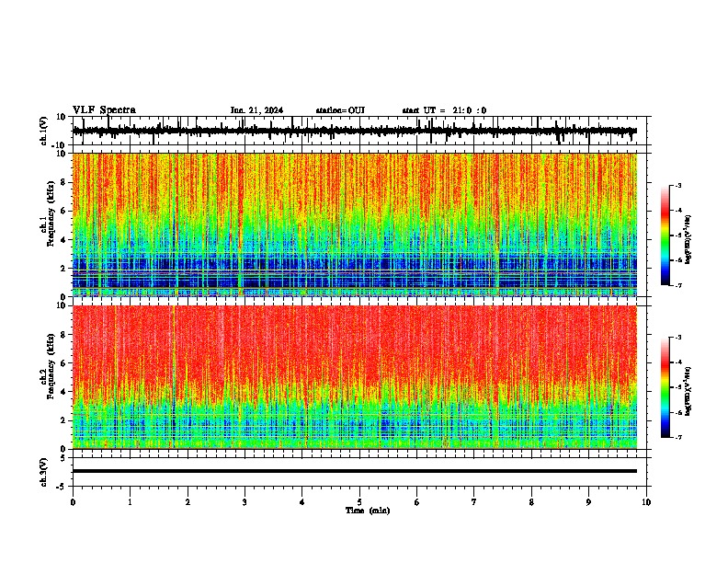The width and height of the screenshot is (728, 563).
Task: Click the "VLF Spectra" title text
Action: point(104,110)
